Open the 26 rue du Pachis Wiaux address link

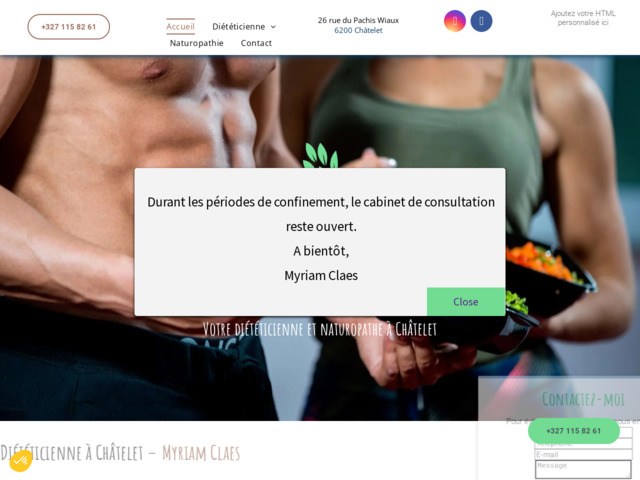(x=358, y=20)
